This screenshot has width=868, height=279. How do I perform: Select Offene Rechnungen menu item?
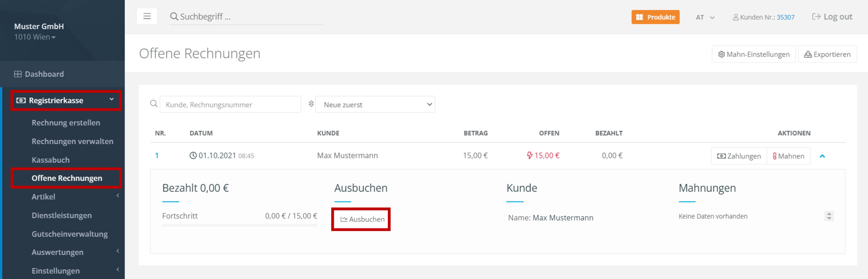(x=66, y=178)
